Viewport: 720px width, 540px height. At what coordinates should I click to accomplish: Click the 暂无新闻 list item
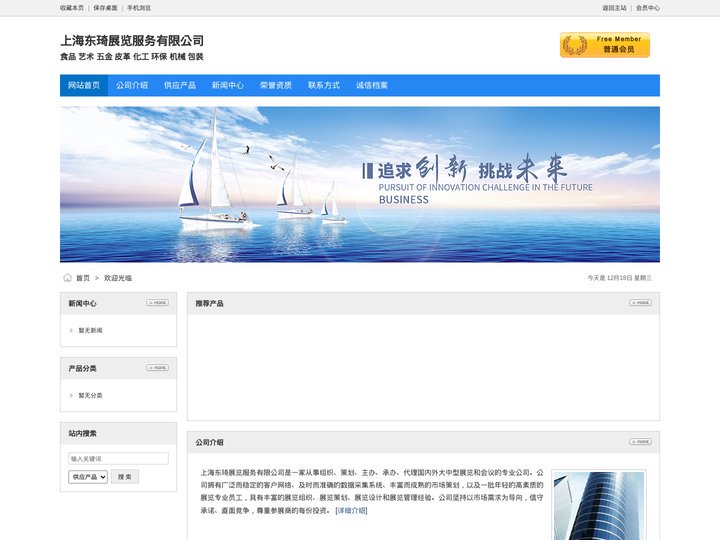click(90, 330)
